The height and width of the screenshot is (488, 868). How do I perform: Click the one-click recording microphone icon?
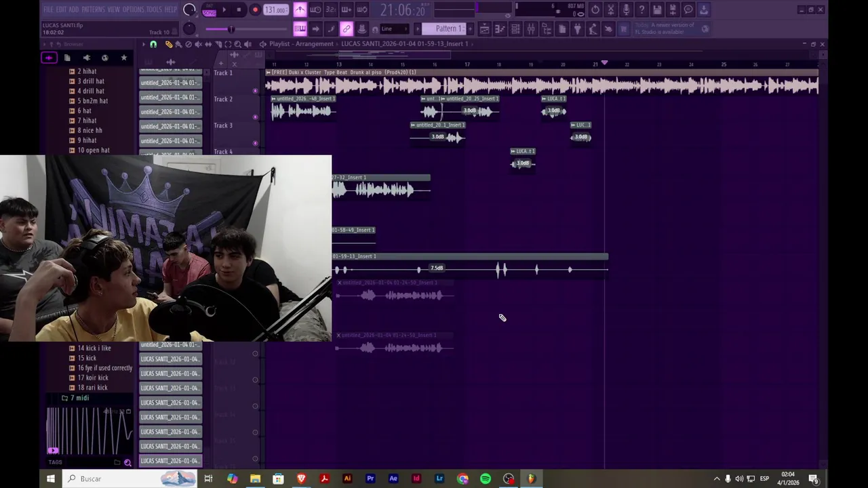[626, 9]
